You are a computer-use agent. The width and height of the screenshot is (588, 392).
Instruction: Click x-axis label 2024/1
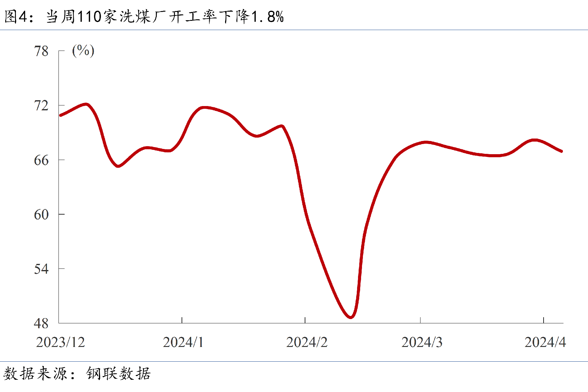[183, 342]
